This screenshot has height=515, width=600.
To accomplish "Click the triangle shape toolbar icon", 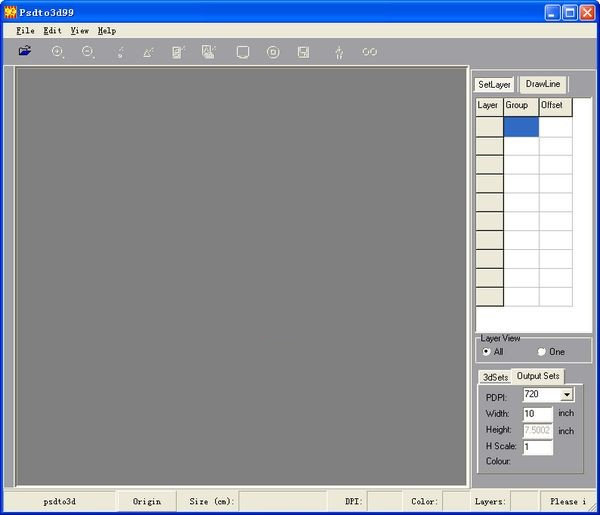I will pos(148,52).
